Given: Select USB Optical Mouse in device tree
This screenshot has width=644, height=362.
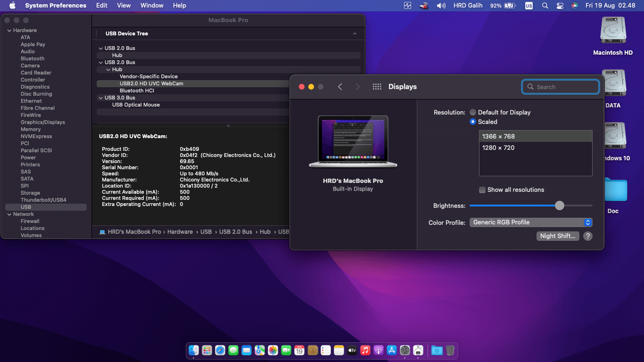Looking at the screenshot, I should tap(136, 105).
